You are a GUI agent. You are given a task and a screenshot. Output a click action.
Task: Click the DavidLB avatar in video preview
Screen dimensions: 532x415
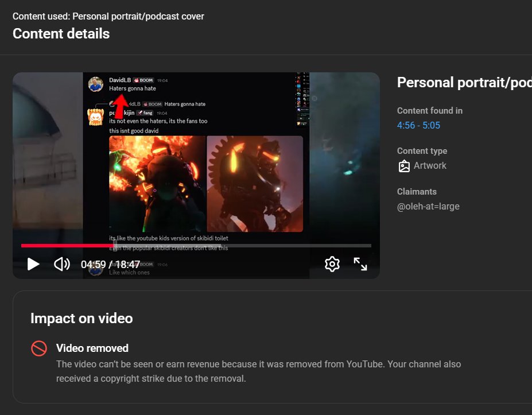coord(96,84)
